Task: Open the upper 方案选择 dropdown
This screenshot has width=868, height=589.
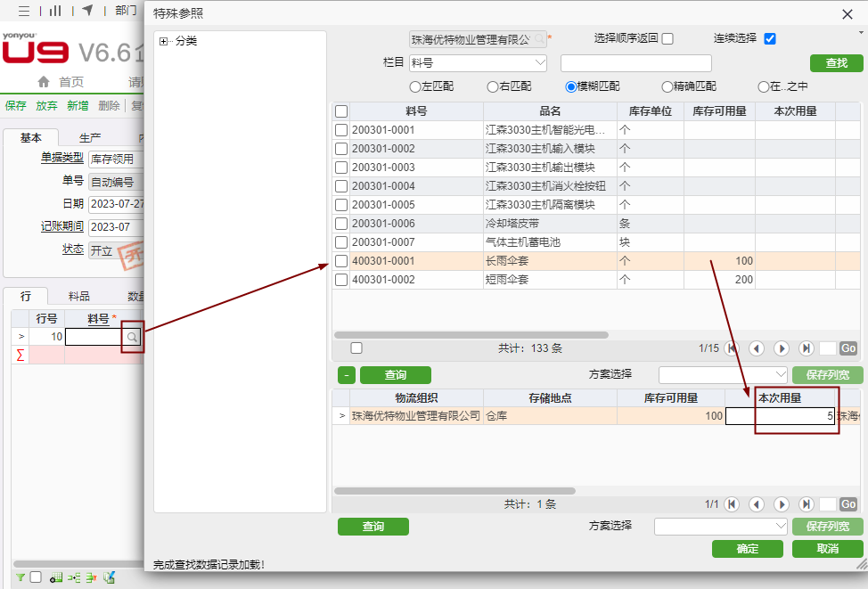Action: pos(723,375)
